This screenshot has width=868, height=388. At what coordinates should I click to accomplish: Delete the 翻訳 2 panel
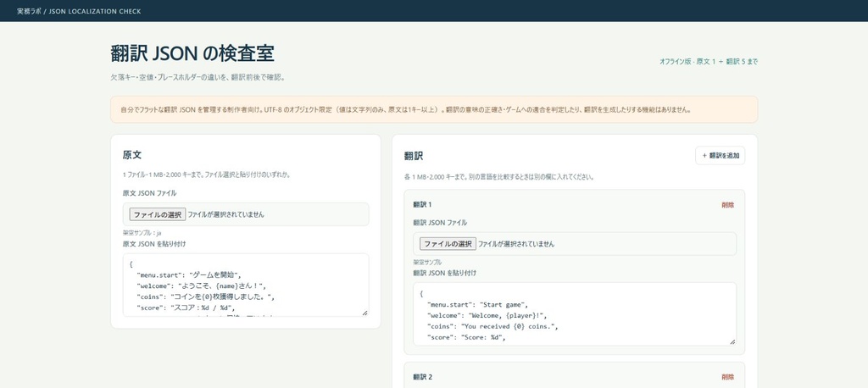click(727, 377)
